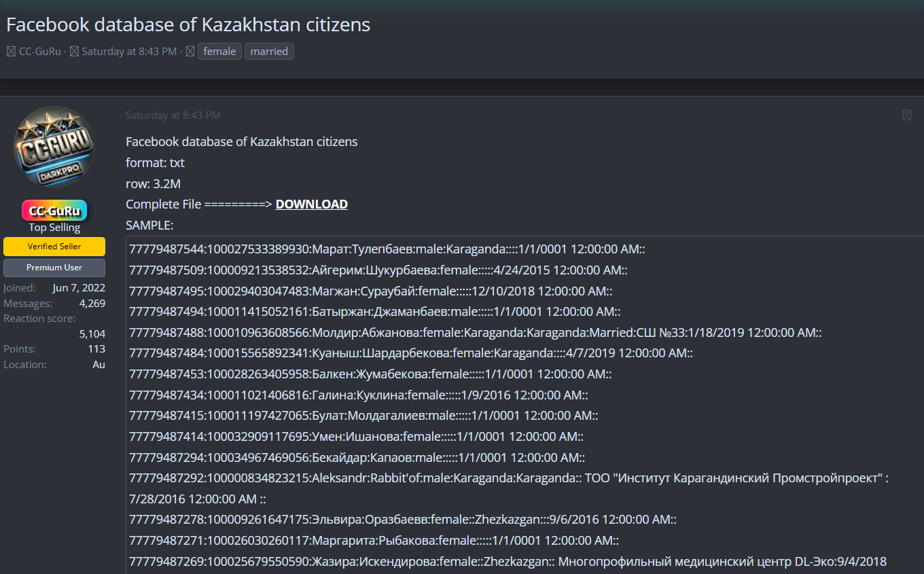Click the Points value 113
The height and width of the screenshot is (574, 924).
96,349
